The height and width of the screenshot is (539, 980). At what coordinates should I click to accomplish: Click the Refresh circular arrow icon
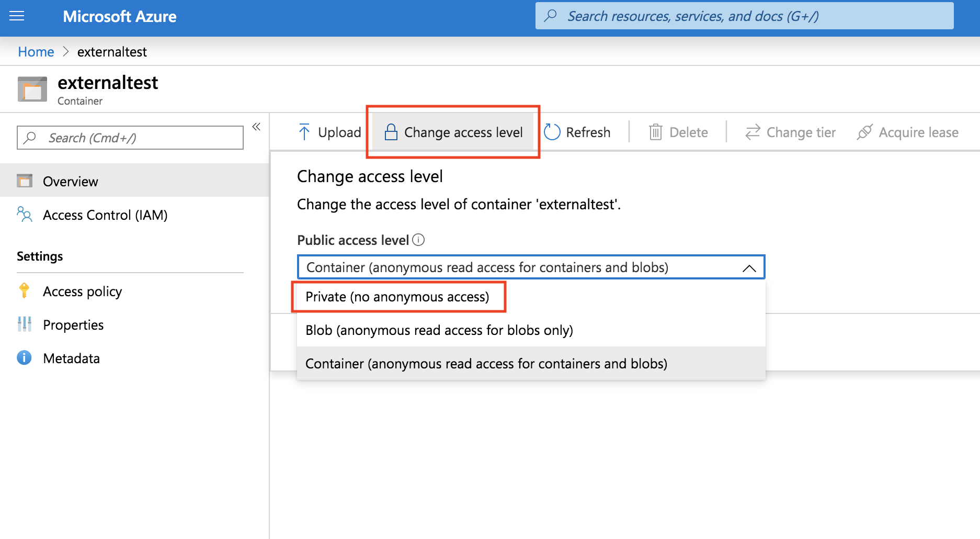click(552, 132)
